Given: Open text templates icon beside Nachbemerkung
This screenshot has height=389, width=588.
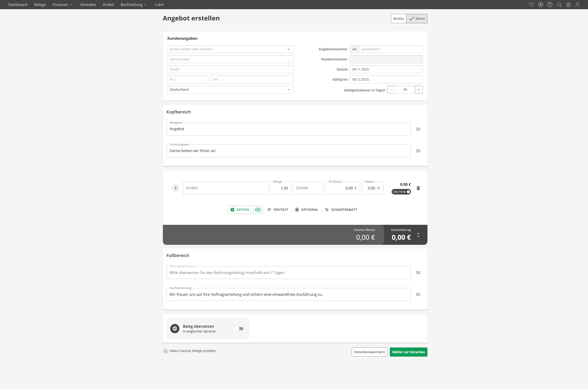Looking at the screenshot, I should [x=418, y=294].
